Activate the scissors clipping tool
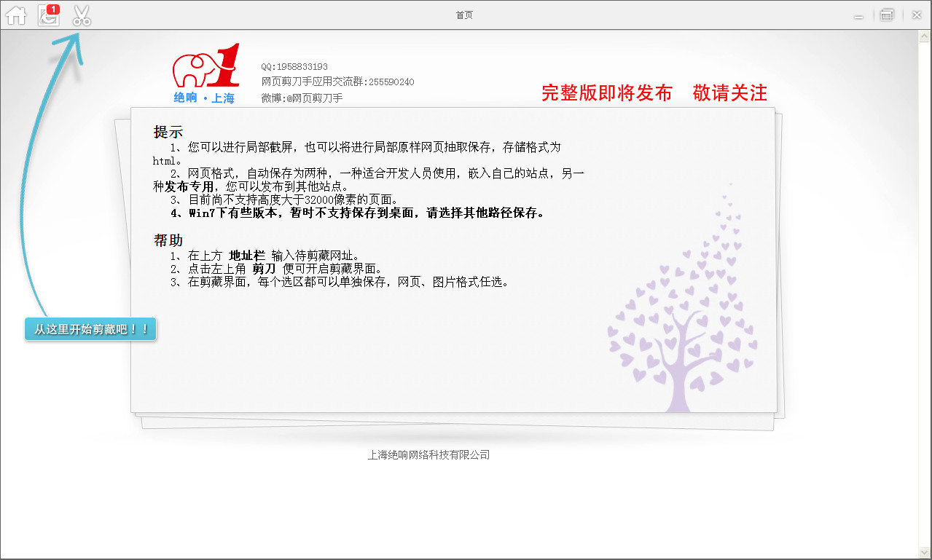 coord(82,15)
